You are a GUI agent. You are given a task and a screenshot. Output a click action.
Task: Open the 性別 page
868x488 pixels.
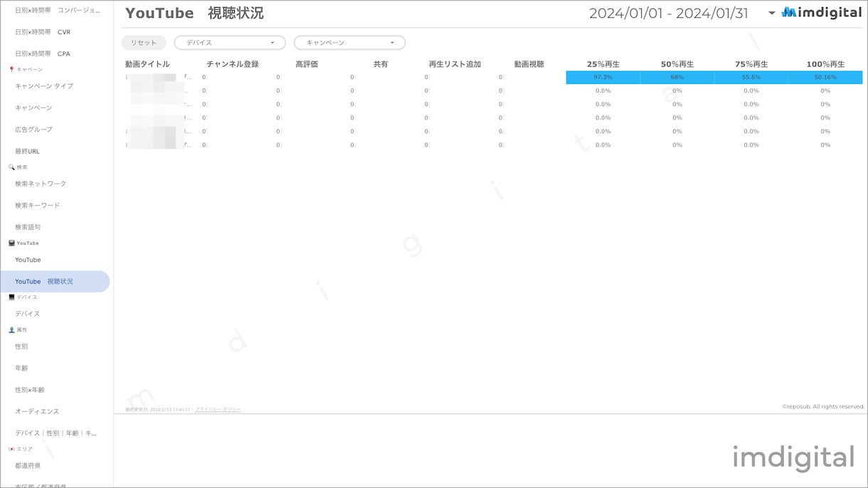click(x=21, y=346)
